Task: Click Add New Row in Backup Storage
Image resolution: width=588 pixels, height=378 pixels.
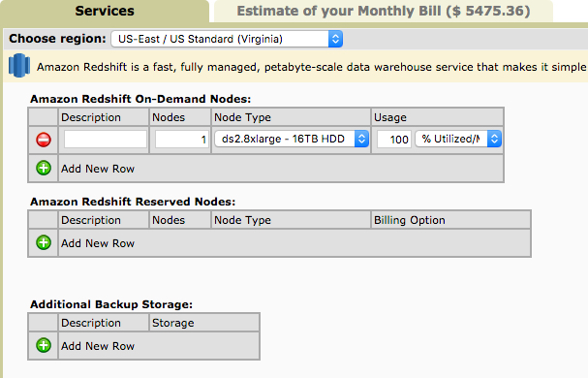Action: click(98, 346)
